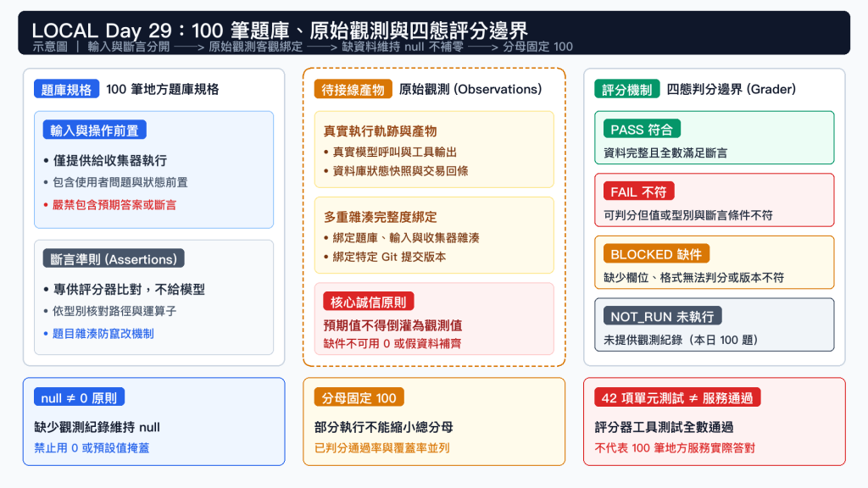The image size is (868, 488).
Task: Click the text '缺少觀測紀錄維持 null'
Action: click(97, 427)
